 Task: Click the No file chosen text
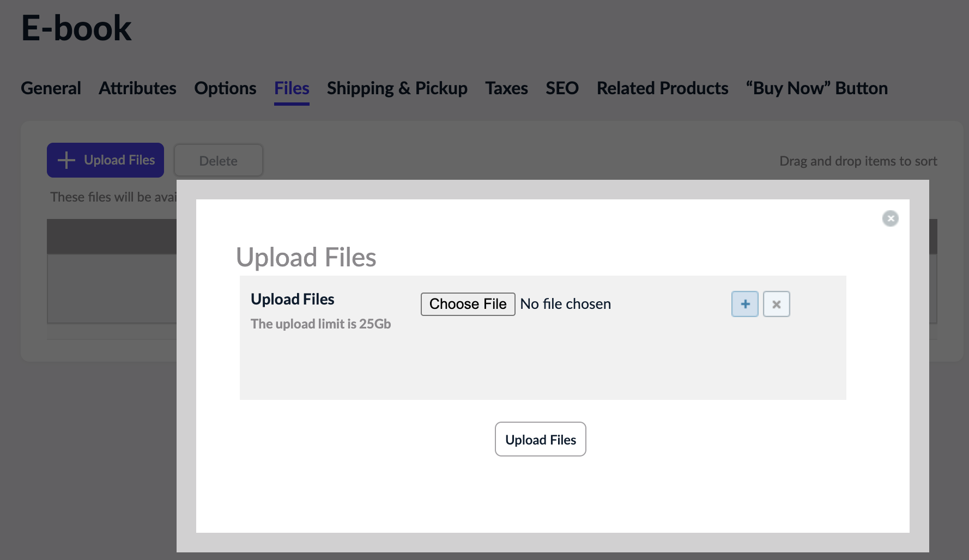[x=565, y=304]
